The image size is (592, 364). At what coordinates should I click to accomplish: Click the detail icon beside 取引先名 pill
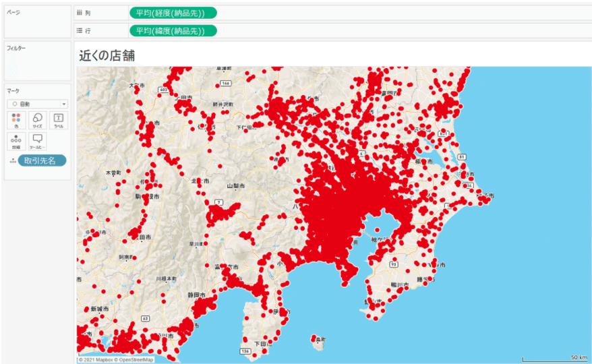pos(12,160)
